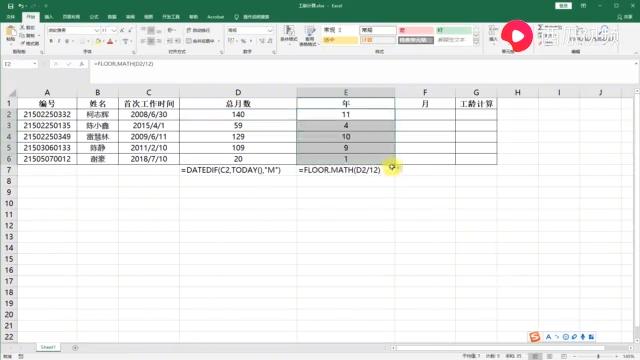640x360 pixels.
Task: Click the Undo arrow icon
Action: click(21, 6)
